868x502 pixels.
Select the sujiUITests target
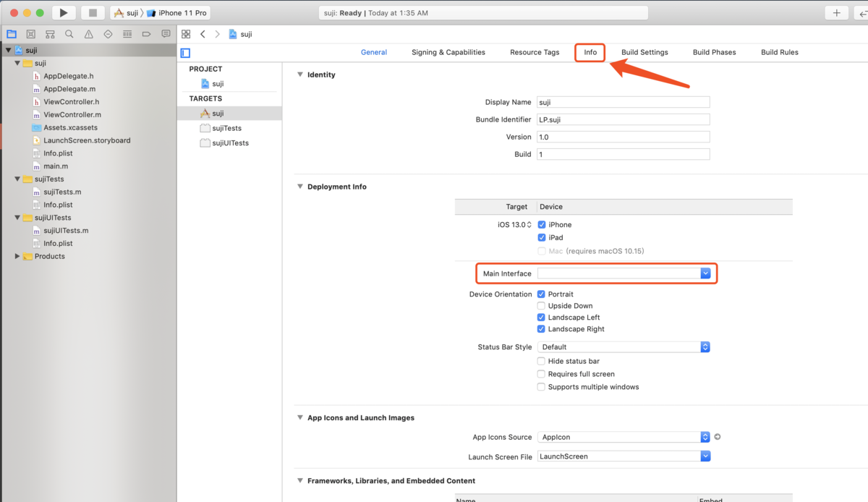[229, 143]
